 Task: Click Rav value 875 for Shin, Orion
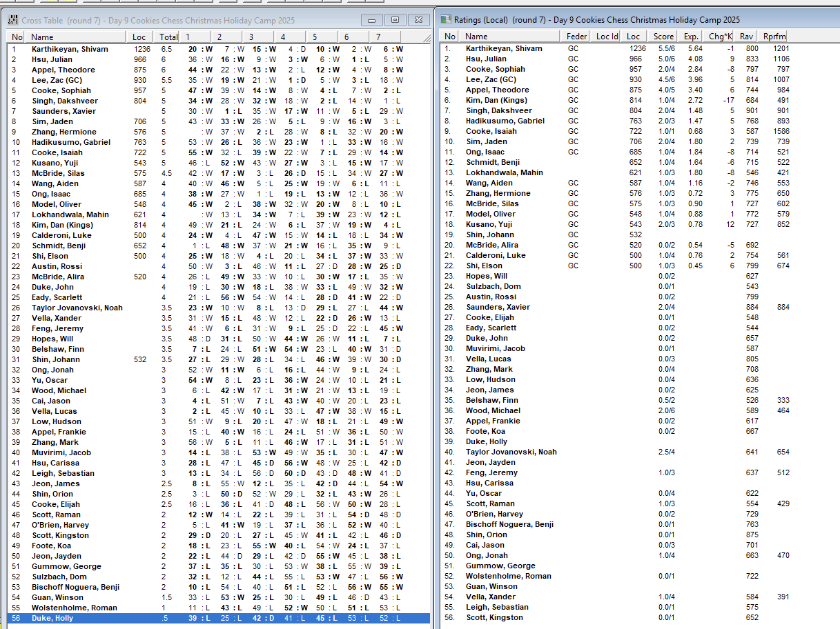tap(752, 535)
